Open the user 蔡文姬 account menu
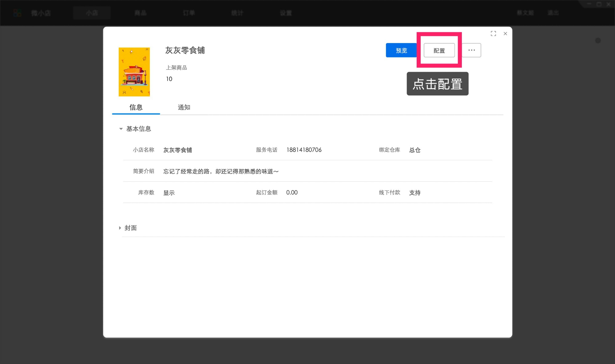 525,13
